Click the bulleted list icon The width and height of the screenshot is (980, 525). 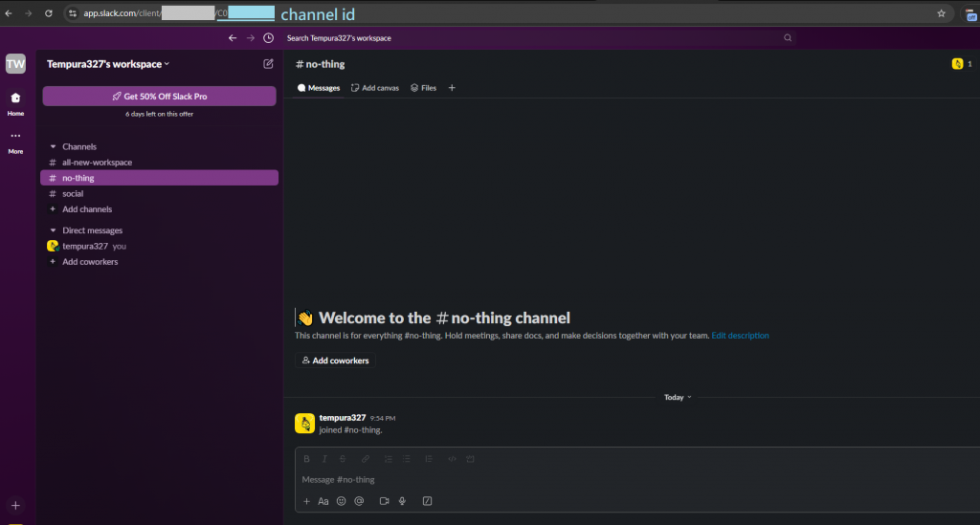click(406, 459)
